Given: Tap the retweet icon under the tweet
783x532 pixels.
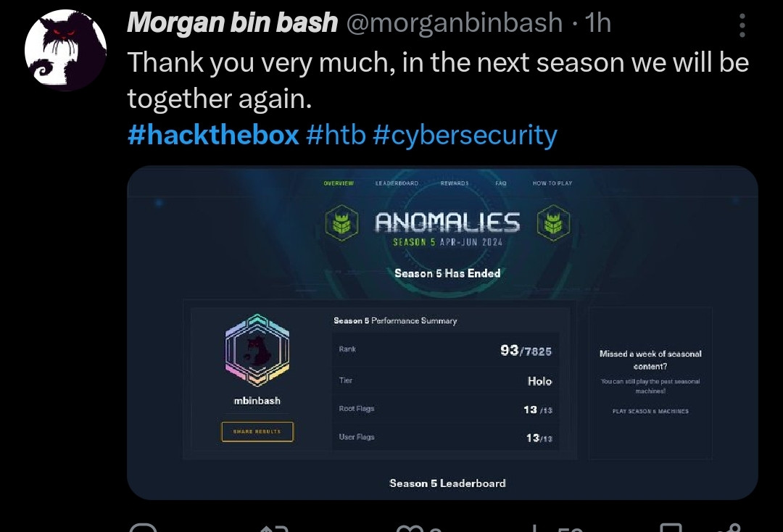Looking at the screenshot, I should point(275,528).
